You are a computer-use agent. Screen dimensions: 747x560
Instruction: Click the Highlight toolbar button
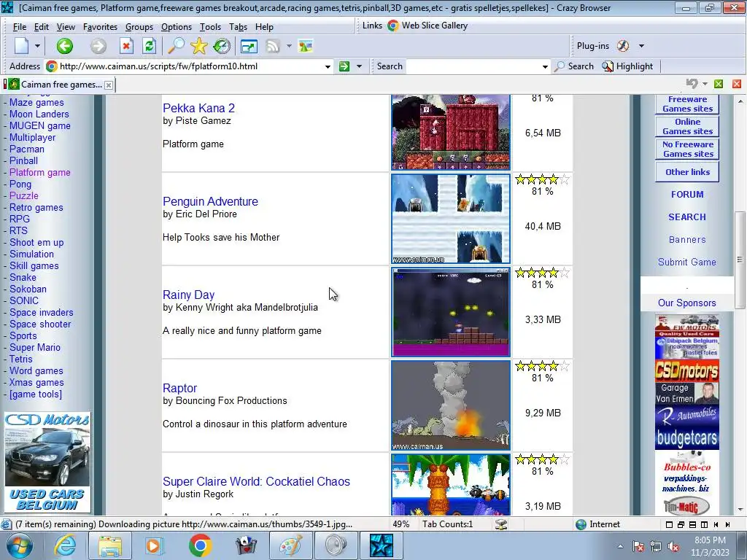pos(627,66)
